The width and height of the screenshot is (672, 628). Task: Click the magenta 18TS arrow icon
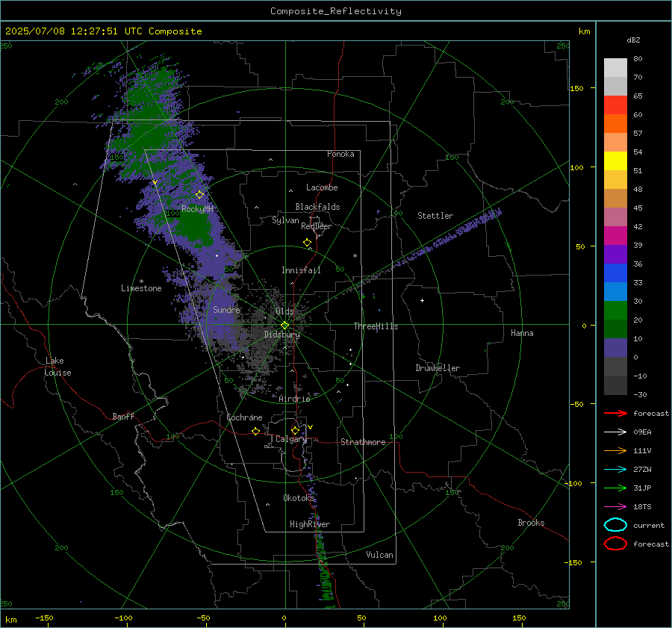click(x=615, y=507)
